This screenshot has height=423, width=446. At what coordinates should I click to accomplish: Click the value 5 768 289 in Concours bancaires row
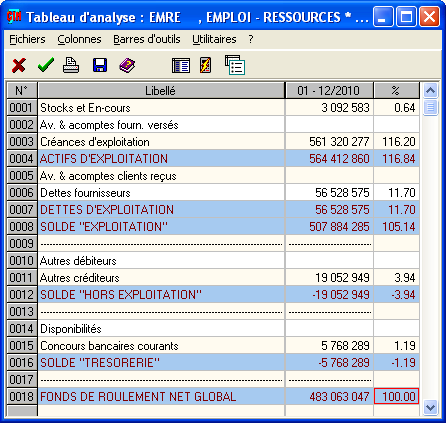pyautogui.click(x=345, y=346)
